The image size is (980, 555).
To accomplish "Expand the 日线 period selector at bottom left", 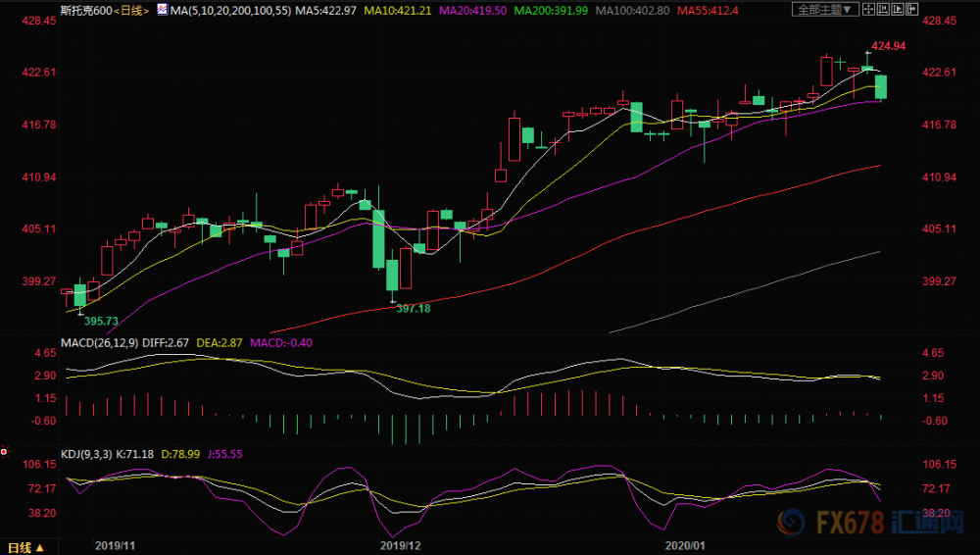I will click(x=25, y=546).
